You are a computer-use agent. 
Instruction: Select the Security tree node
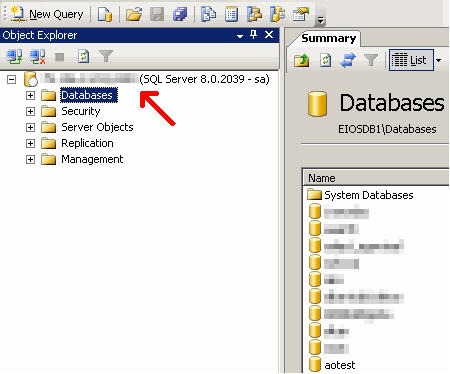(81, 111)
